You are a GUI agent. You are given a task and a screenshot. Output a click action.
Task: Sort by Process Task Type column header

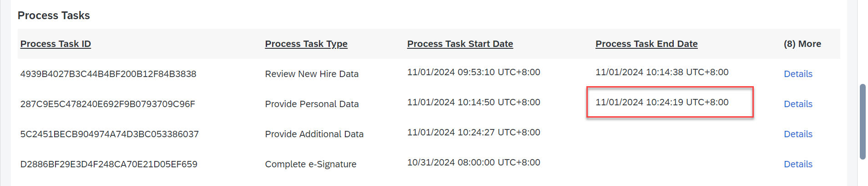point(306,44)
